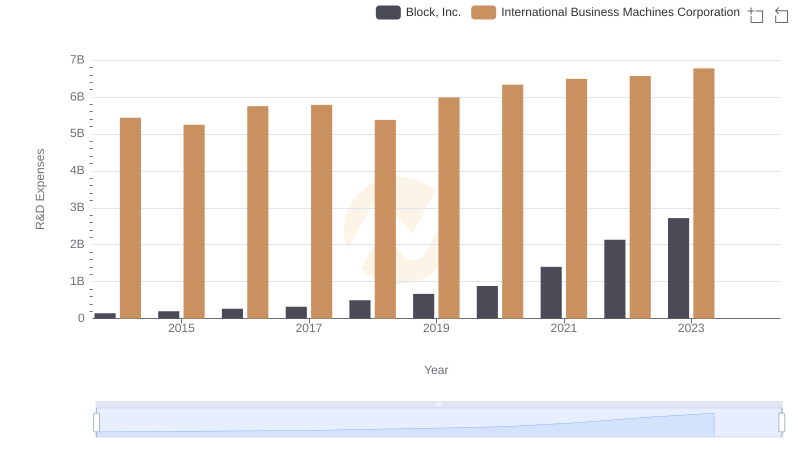Click the 2014 Block, Inc. bar

105,316
